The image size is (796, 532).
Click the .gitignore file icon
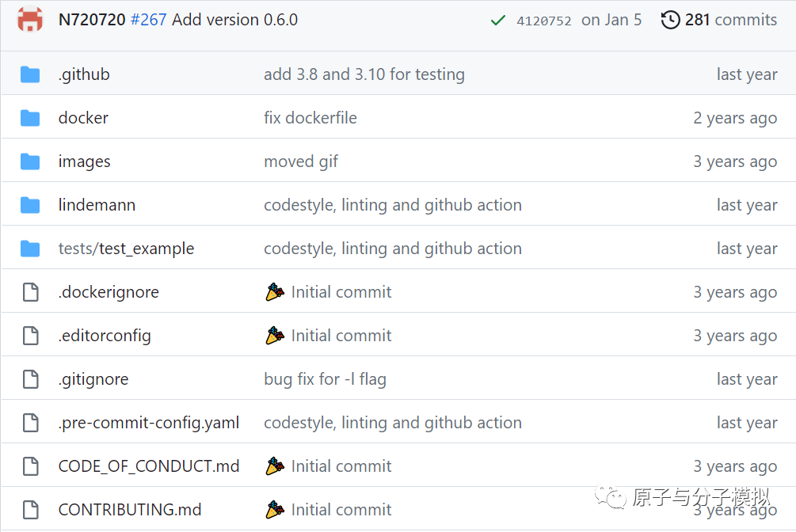coord(30,379)
